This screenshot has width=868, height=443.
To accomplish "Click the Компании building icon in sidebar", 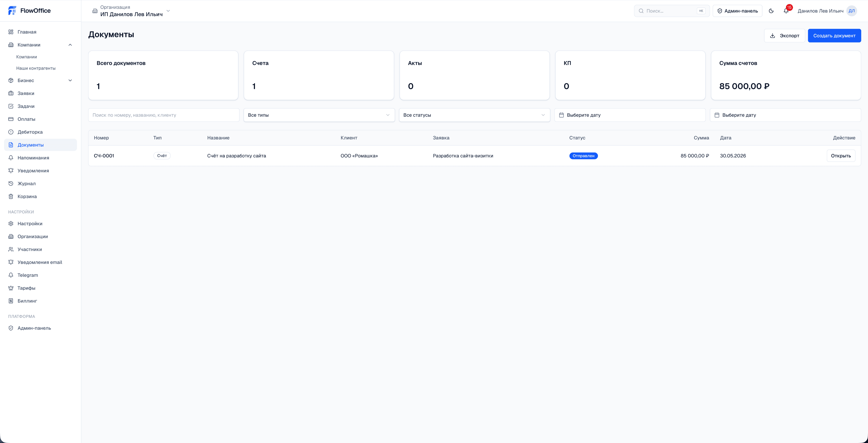I will pos(11,45).
